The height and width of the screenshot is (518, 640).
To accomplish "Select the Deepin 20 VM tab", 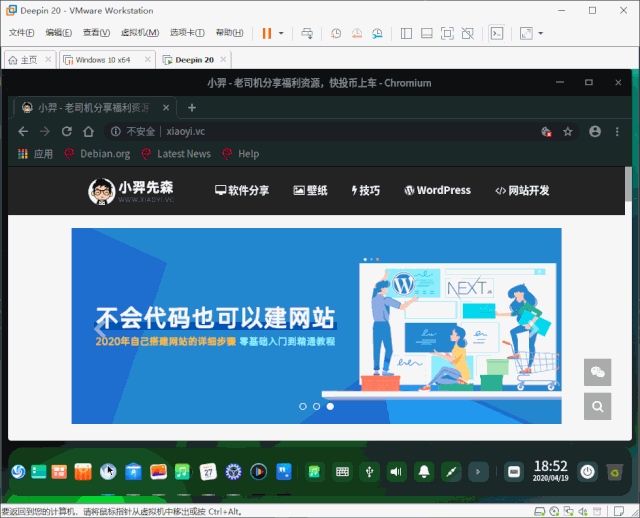I will point(194,60).
